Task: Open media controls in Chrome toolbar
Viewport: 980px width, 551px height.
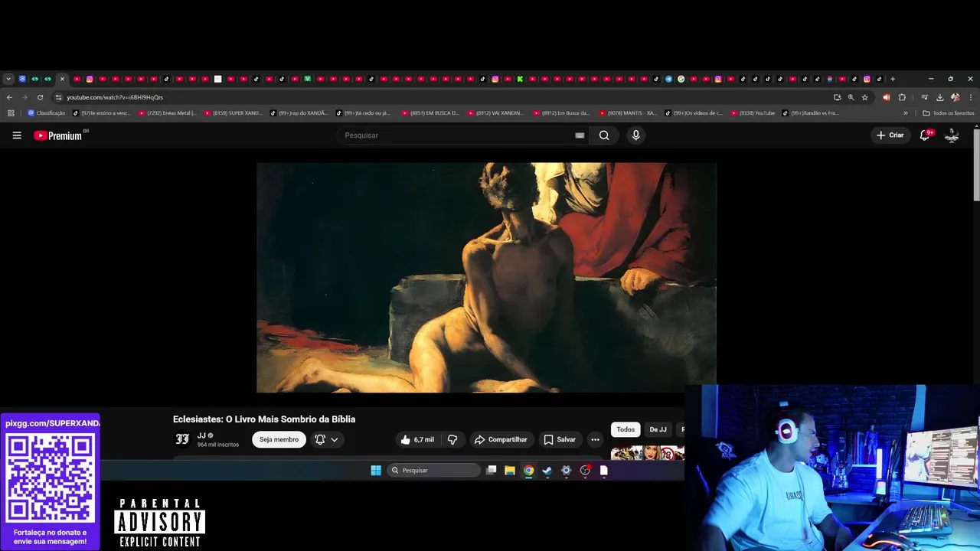Action: (x=925, y=97)
